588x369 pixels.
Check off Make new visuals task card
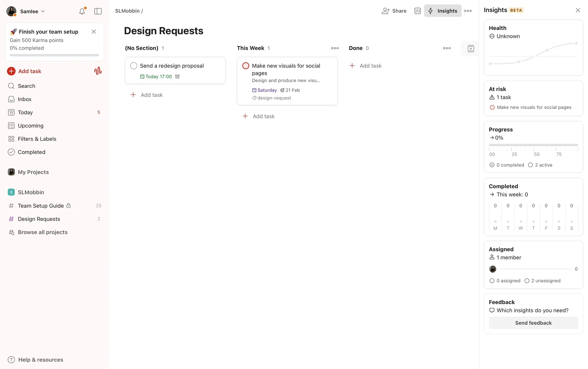click(x=246, y=66)
